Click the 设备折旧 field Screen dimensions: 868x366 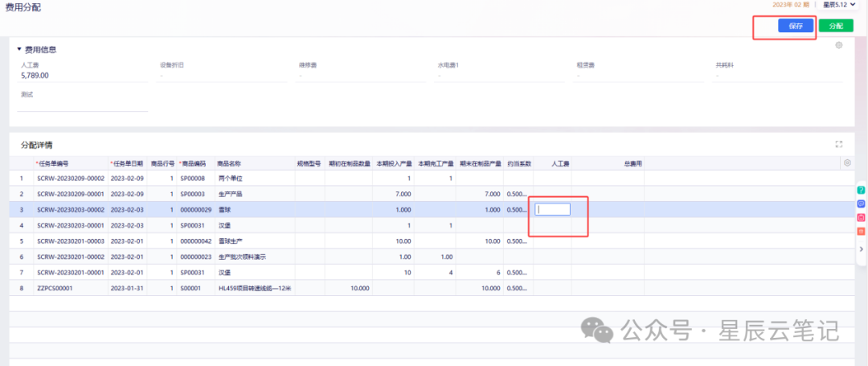point(222,75)
